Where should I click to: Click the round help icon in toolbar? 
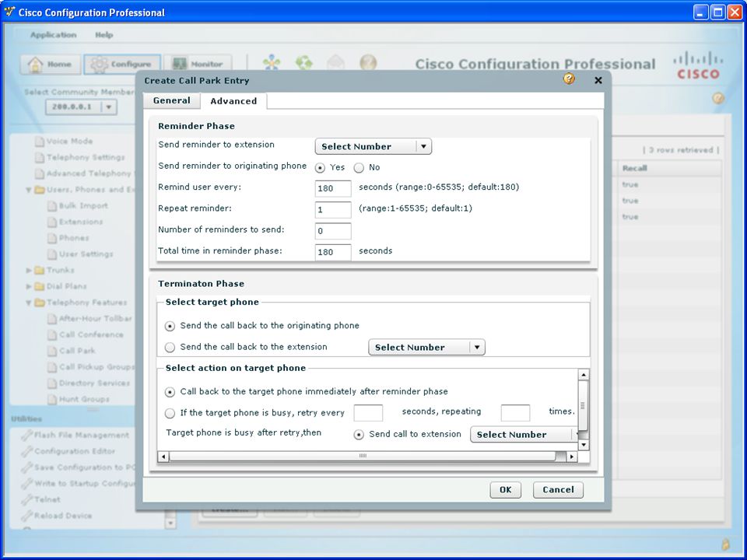click(x=368, y=62)
